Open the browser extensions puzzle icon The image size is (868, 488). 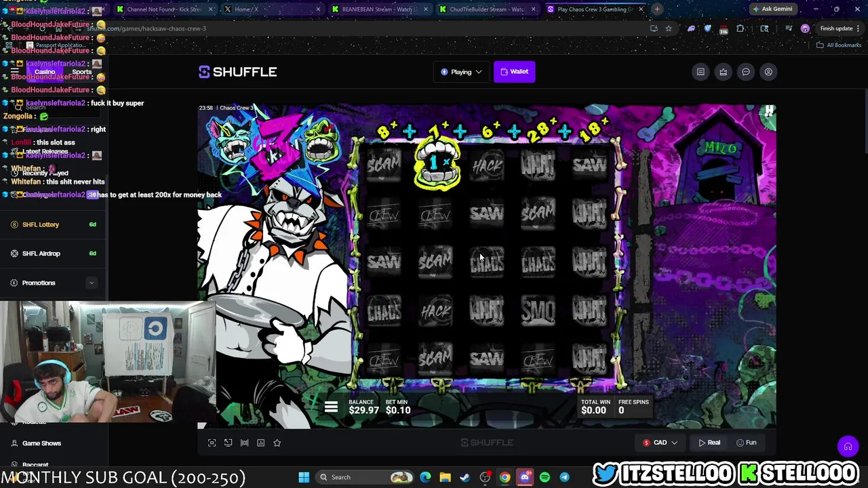pyautogui.click(x=741, y=28)
